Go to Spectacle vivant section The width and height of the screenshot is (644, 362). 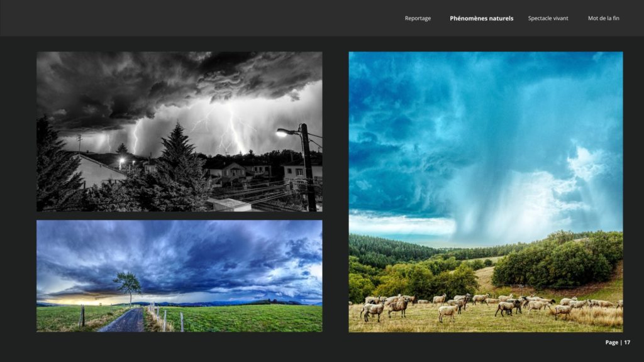[548, 18]
